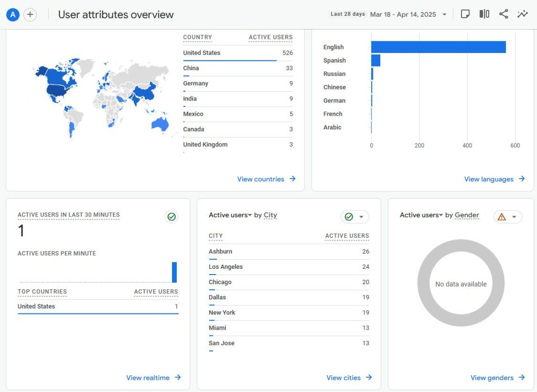The width and height of the screenshot is (537, 392).
Task: Change the Gender dimension selector
Action: (467, 215)
